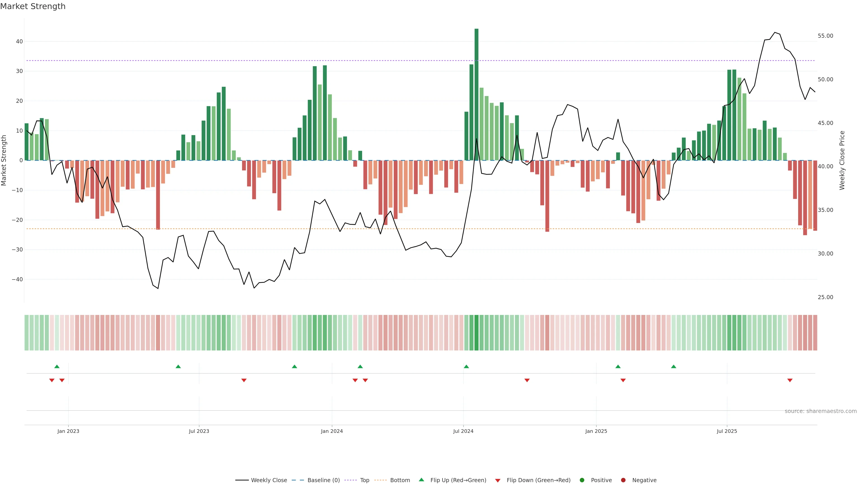This screenshot has height=488, width=868.
Task: Click the source: sharemaestro.com text
Action: click(x=821, y=411)
